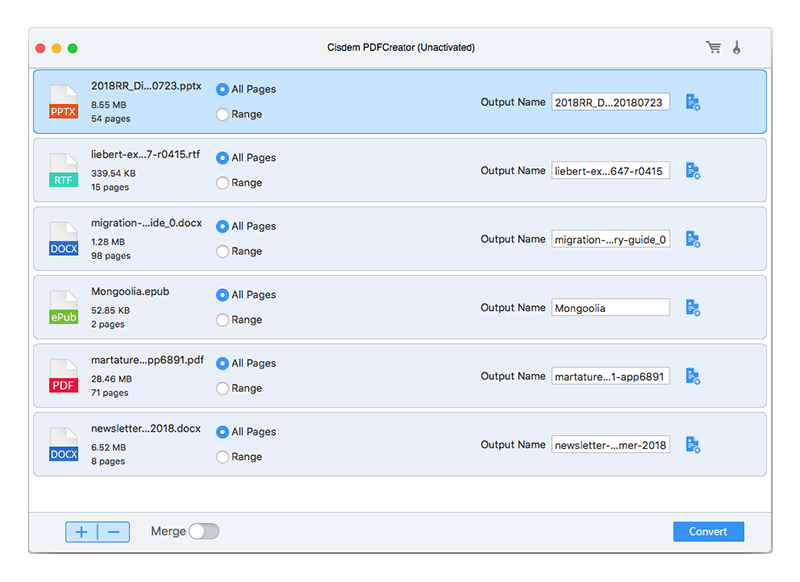Edit output name field martature...1-app6891
The image size is (800, 582).
(x=611, y=376)
